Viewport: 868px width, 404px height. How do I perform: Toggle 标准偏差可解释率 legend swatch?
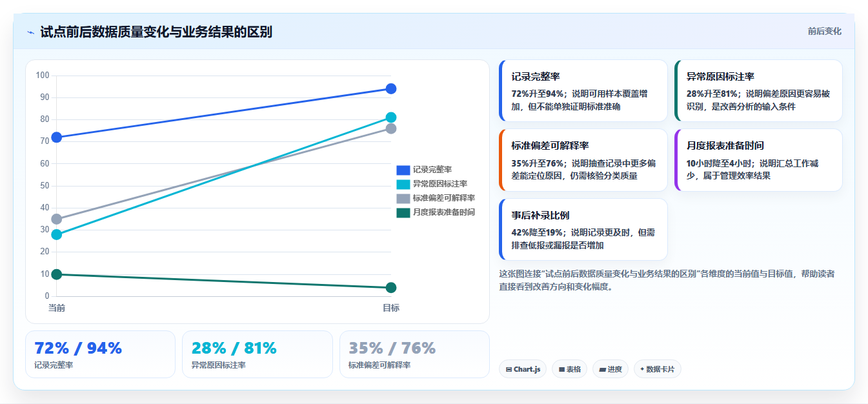403,198
